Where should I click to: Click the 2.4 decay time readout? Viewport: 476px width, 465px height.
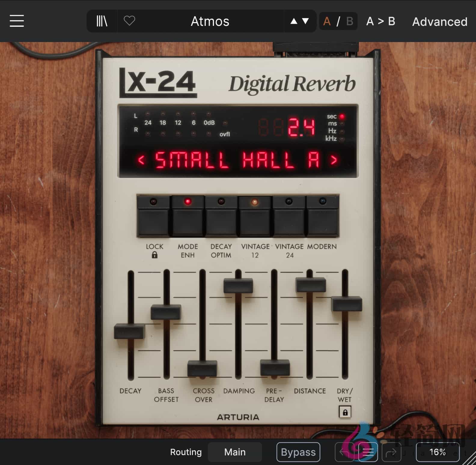coord(301,127)
